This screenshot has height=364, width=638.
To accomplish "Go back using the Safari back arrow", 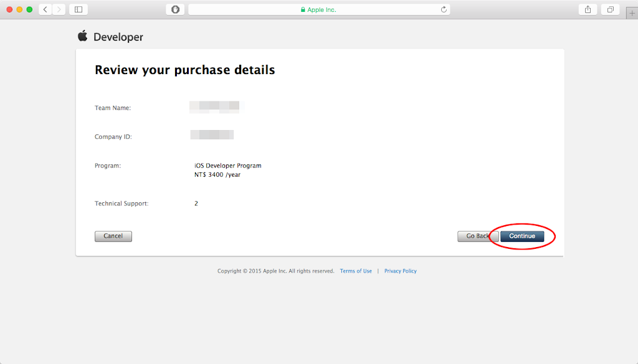I will click(45, 9).
